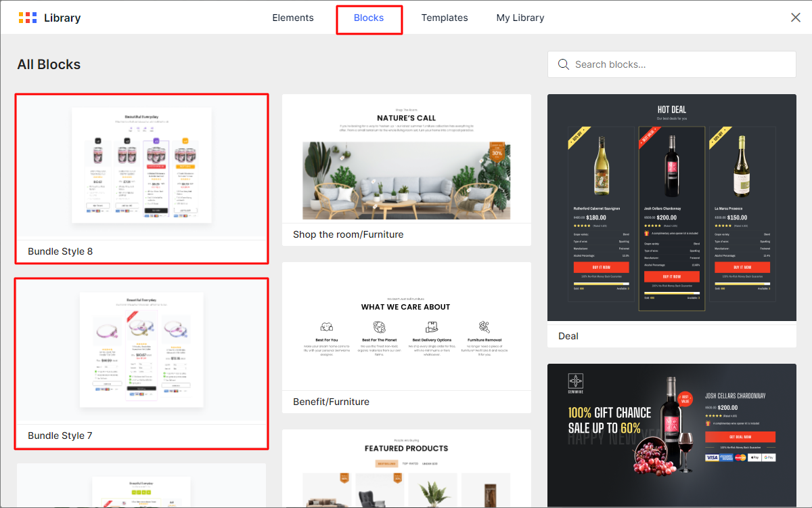Click the Best For You benefit icon
The height and width of the screenshot is (508, 812).
(x=327, y=327)
